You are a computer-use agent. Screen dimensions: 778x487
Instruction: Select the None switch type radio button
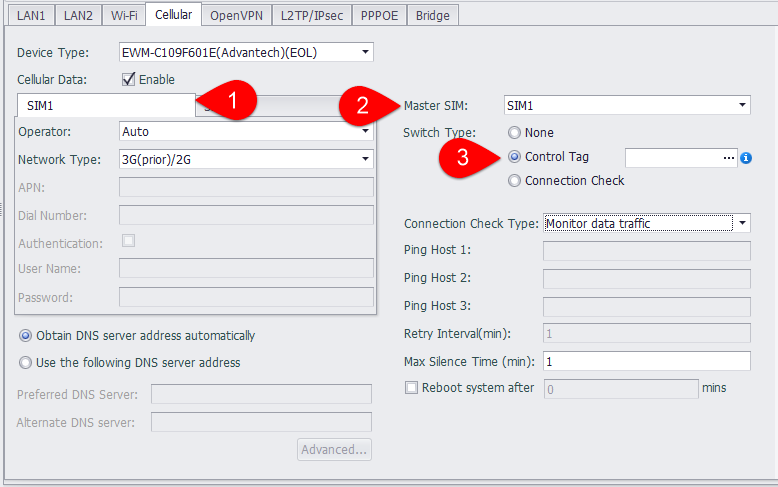(x=514, y=132)
